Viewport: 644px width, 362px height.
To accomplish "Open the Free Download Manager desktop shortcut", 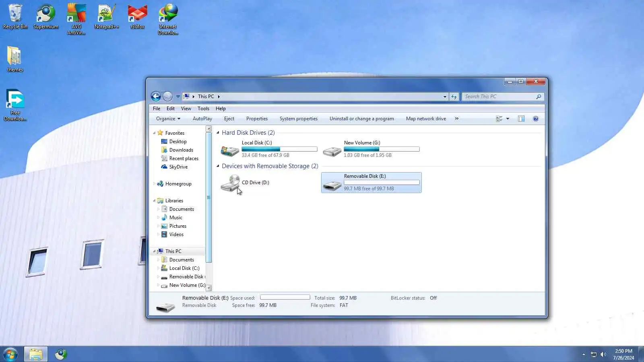I will point(15,105).
